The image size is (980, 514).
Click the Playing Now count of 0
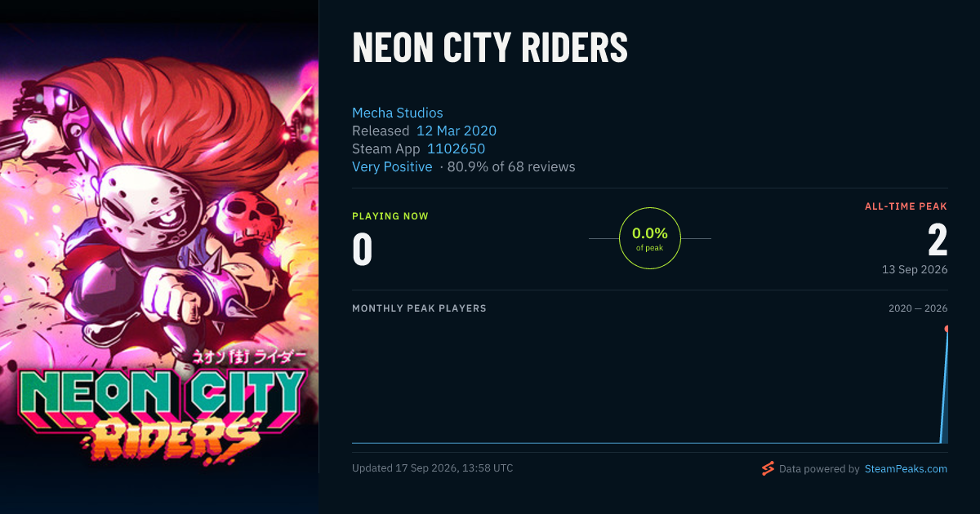pos(363,250)
